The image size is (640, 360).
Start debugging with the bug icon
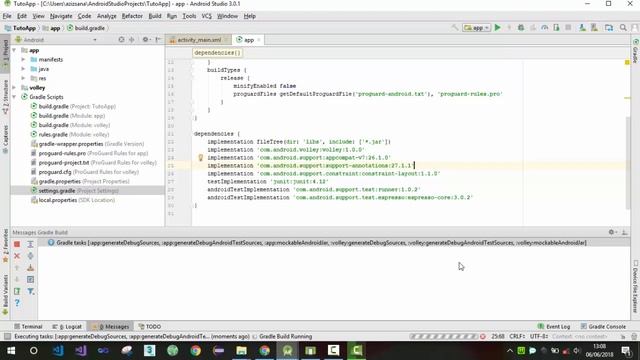click(x=521, y=28)
